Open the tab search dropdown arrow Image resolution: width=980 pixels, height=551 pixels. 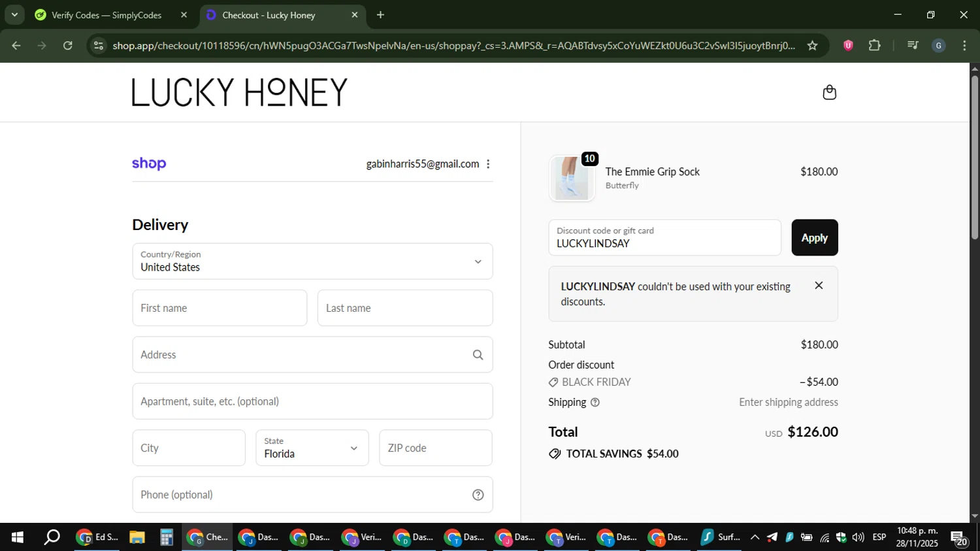(x=14, y=14)
